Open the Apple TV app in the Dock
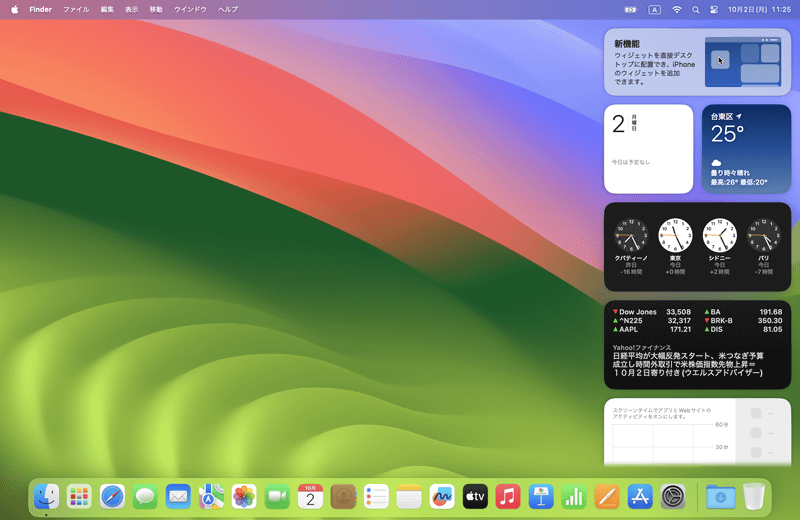This screenshot has height=520, width=800. 475,497
